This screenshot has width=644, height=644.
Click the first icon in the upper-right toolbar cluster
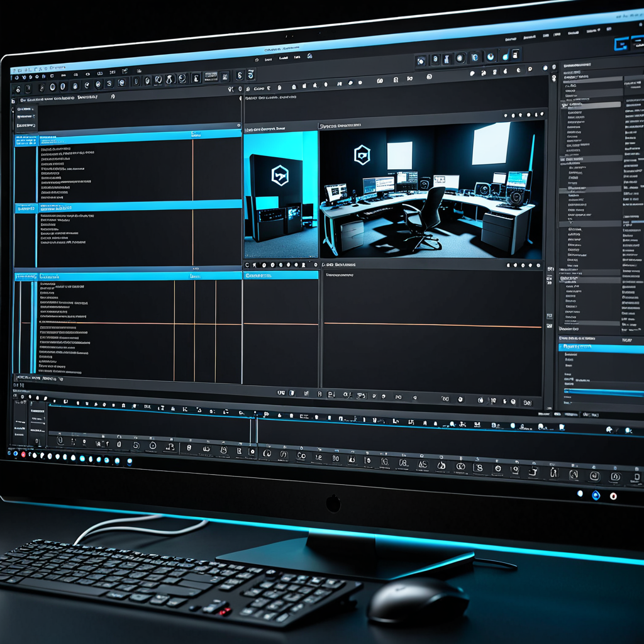(421, 60)
